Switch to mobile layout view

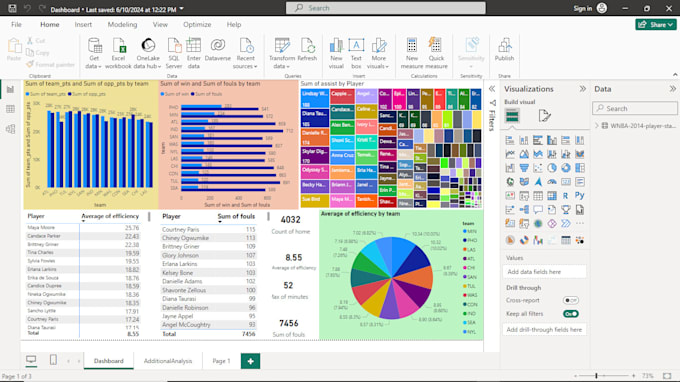click(x=53, y=360)
